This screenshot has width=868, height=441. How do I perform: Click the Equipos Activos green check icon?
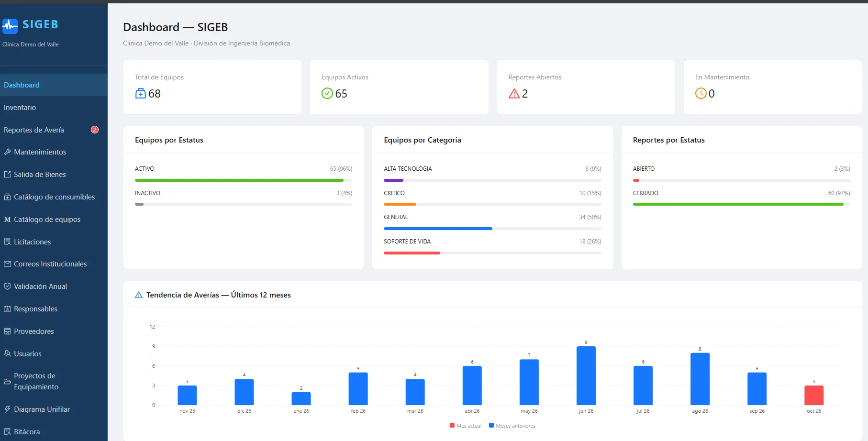pos(327,93)
